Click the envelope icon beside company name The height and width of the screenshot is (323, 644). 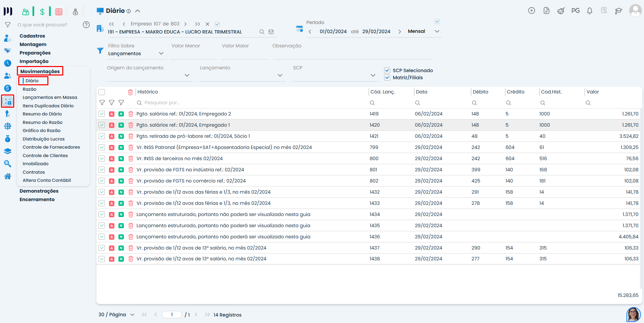click(271, 32)
